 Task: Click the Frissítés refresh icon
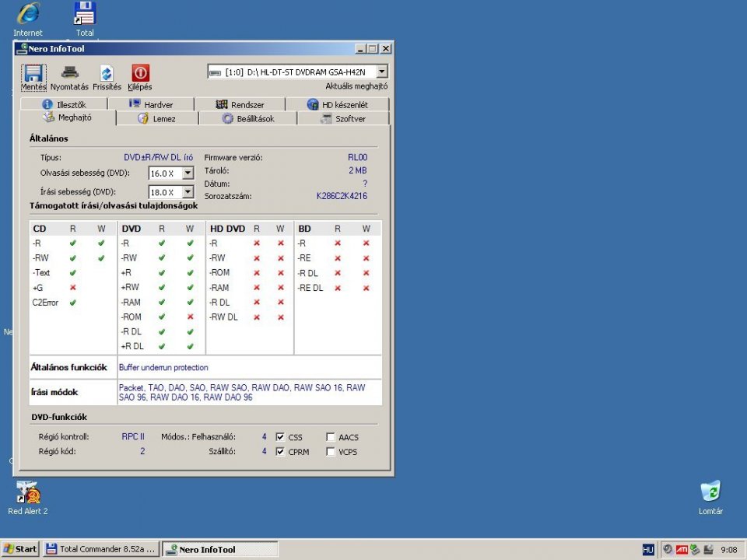107,73
